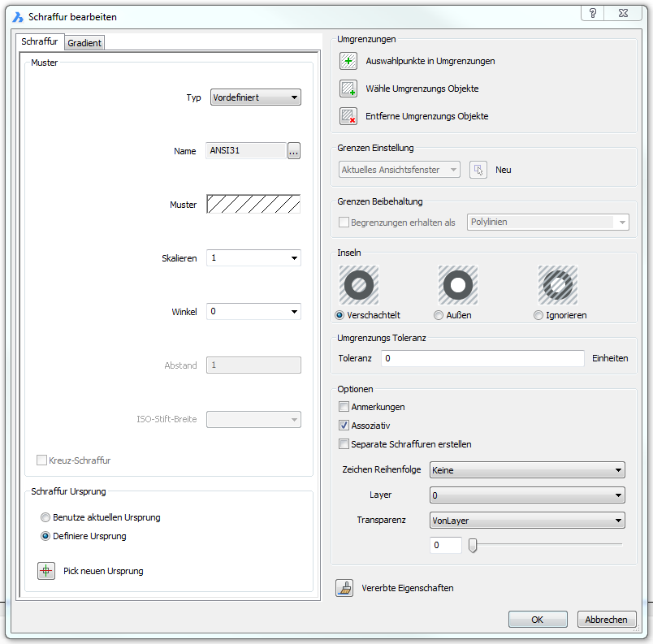This screenshot has width=653, height=644.
Task: Click the Entferne Umgrenzungs Objekte icon
Action: (x=348, y=116)
